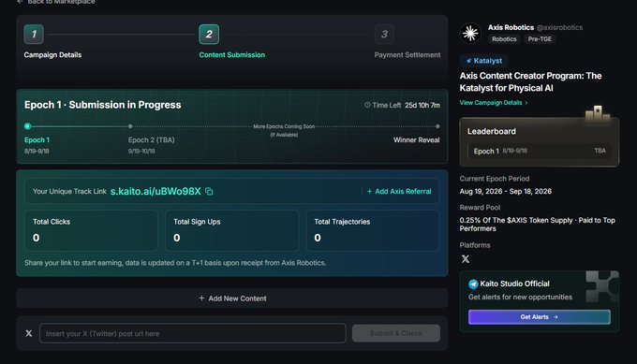Open step 3 Payment Settlement
Viewport: 637px width, 364px height.
pos(384,34)
